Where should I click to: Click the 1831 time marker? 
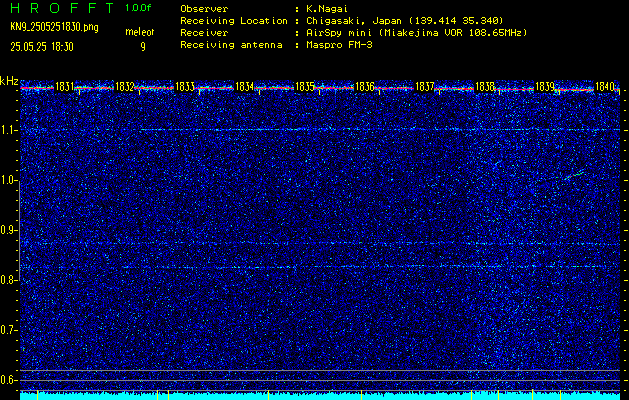pos(64,87)
